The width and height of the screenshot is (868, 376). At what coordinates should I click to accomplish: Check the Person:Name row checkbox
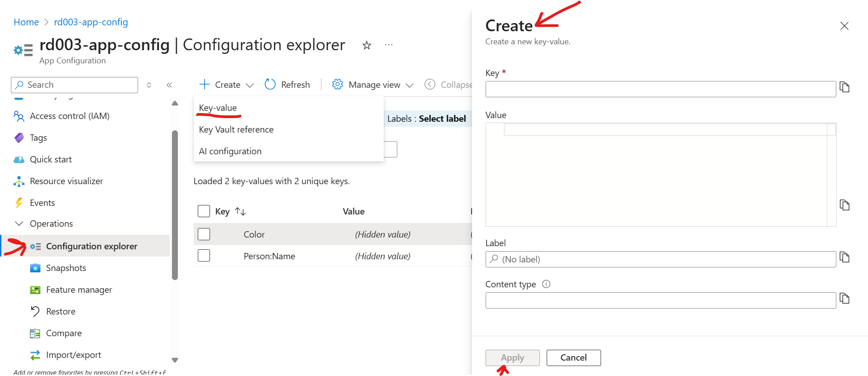(x=204, y=256)
